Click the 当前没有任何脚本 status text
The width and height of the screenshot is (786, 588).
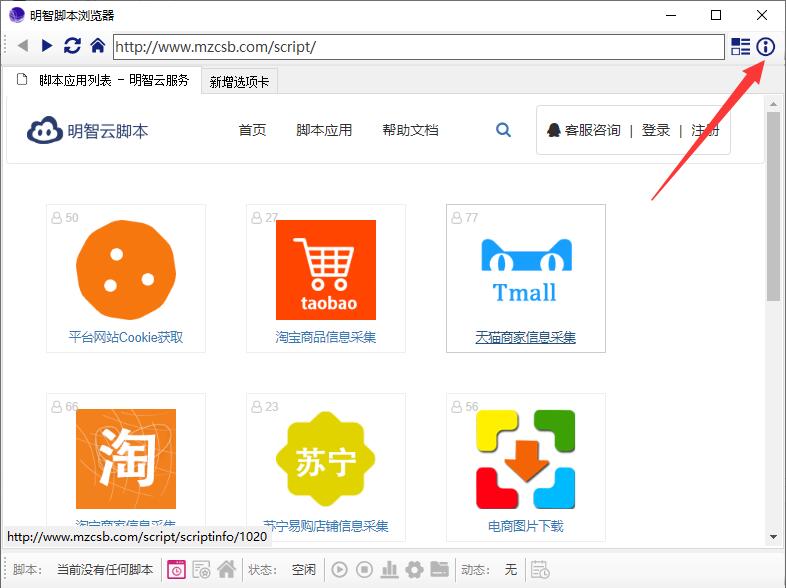point(105,569)
